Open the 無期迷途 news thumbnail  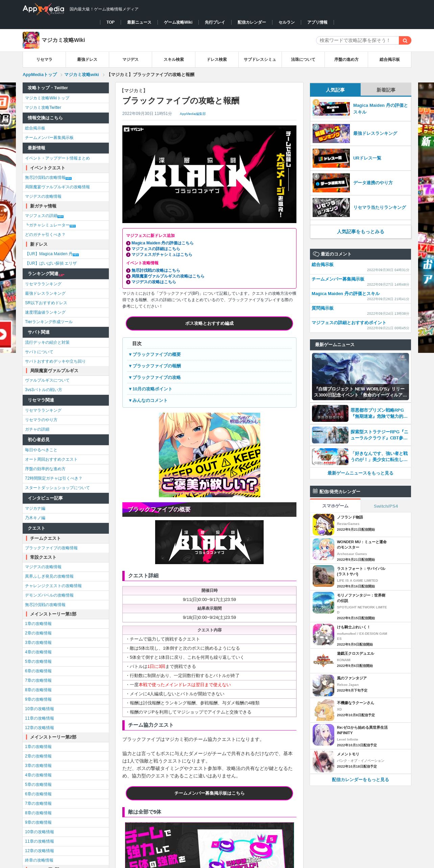point(330,413)
